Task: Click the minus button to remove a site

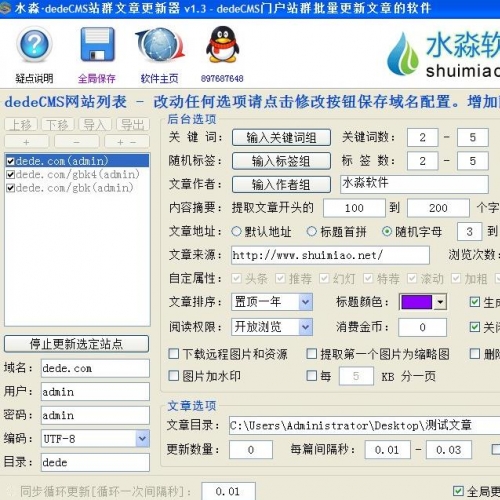Action: pos(77,142)
